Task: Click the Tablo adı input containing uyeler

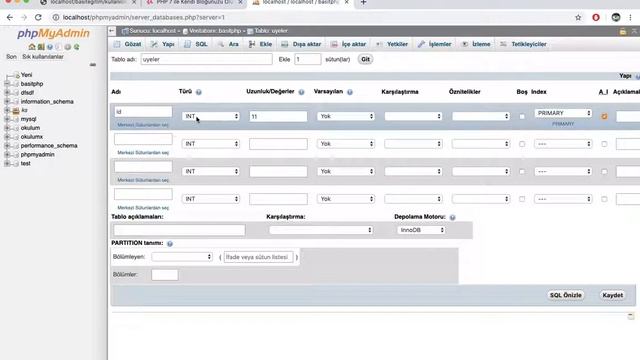Action: point(207,59)
